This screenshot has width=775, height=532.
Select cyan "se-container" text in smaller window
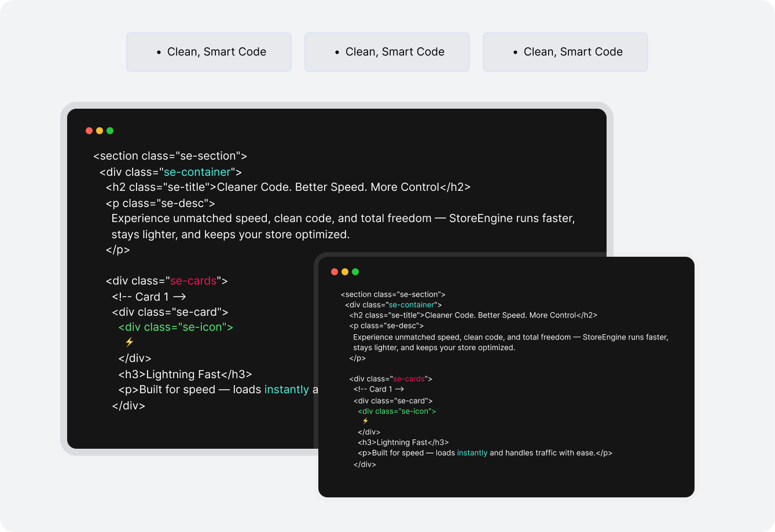tap(411, 305)
